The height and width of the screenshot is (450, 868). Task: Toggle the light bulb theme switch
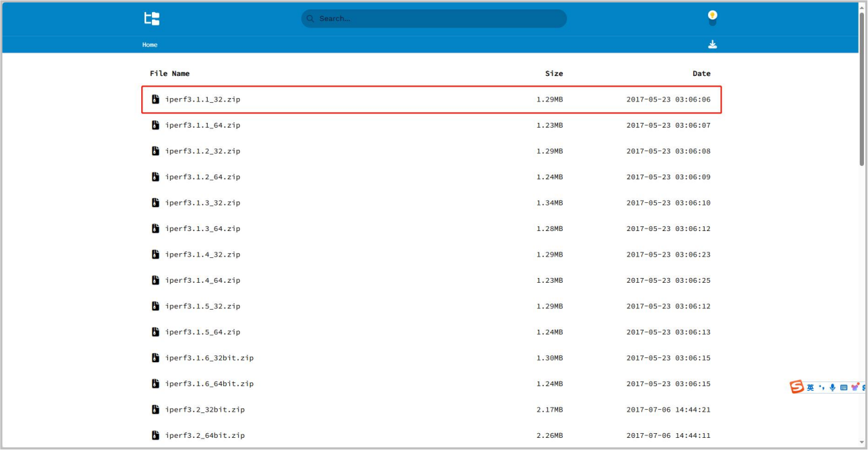(x=712, y=18)
